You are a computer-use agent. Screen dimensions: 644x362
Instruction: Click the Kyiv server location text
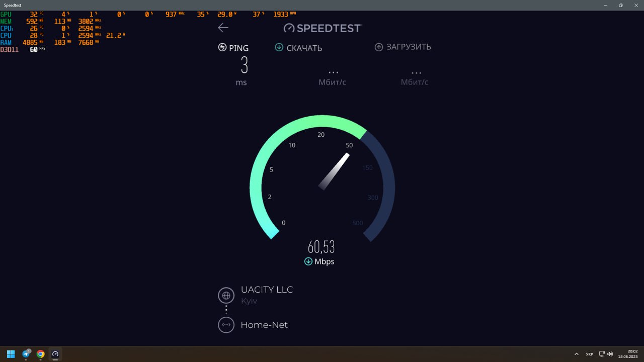point(249,301)
